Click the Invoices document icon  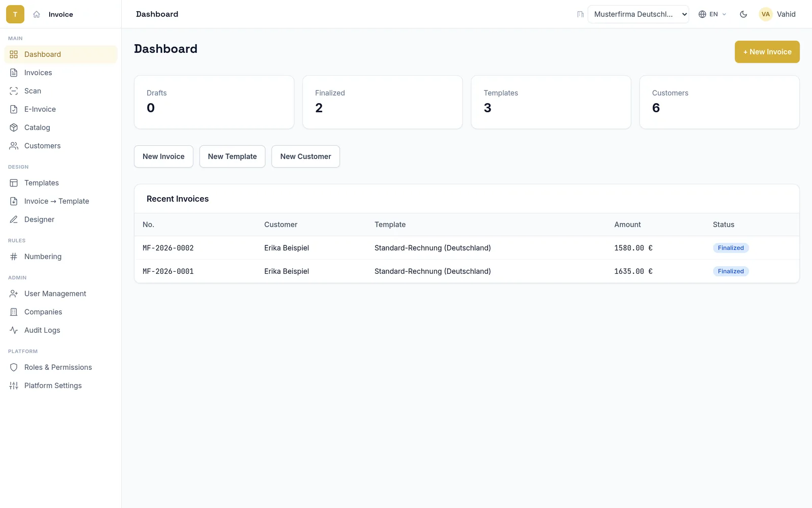(x=14, y=73)
